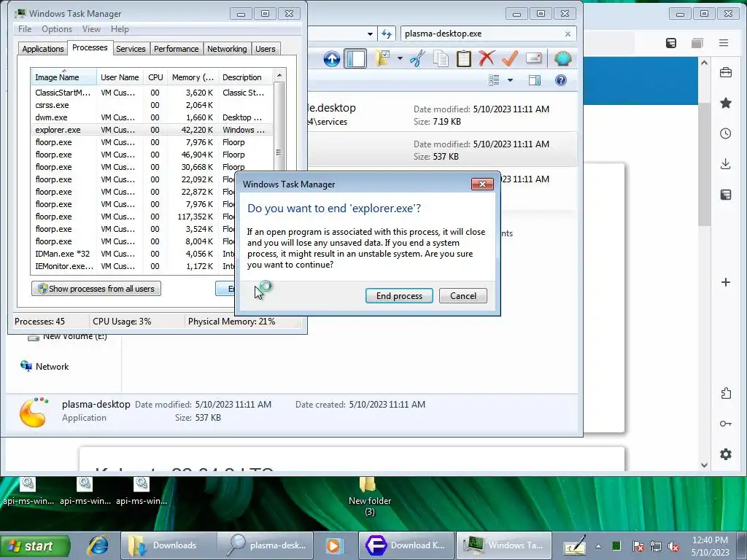
Task: Select the explorer.exe process row
Action: pyautogui.click(x=152, y=130)
